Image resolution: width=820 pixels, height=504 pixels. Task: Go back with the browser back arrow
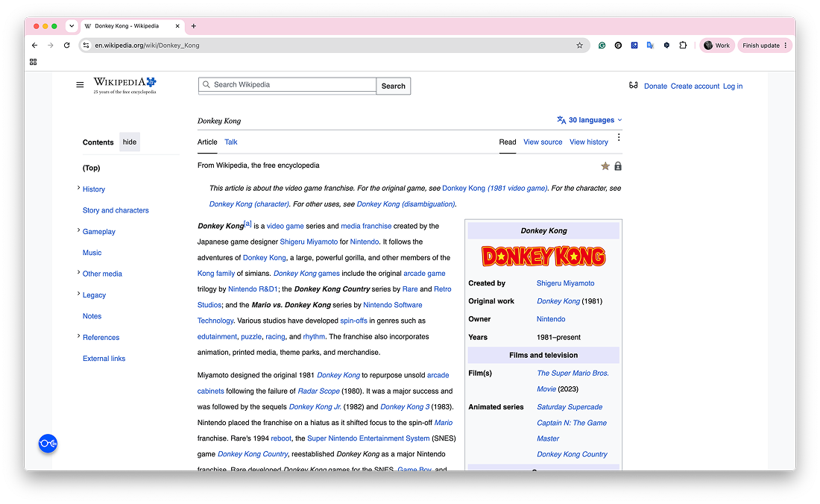[x=34, y=45]
